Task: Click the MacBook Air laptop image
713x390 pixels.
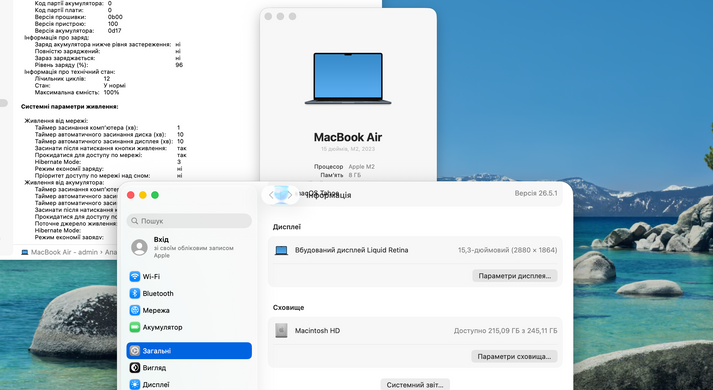Action: pos(348,78)
